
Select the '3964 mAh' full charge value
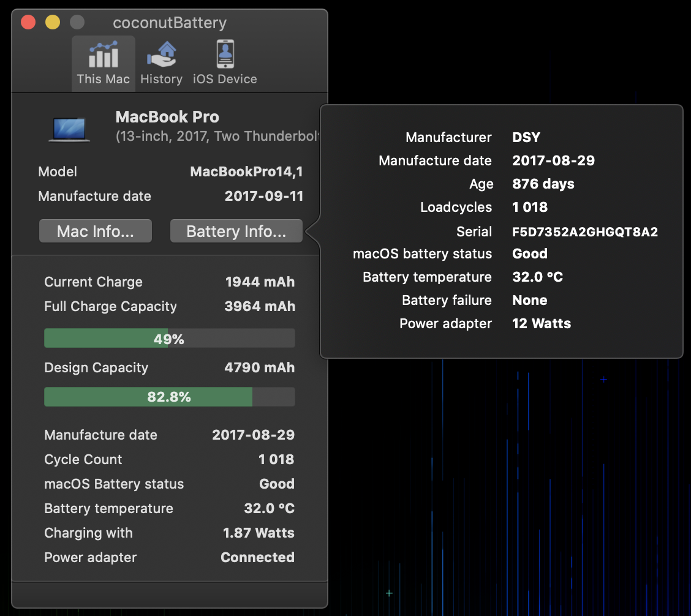pyautogui.click(x=260, y=306)
